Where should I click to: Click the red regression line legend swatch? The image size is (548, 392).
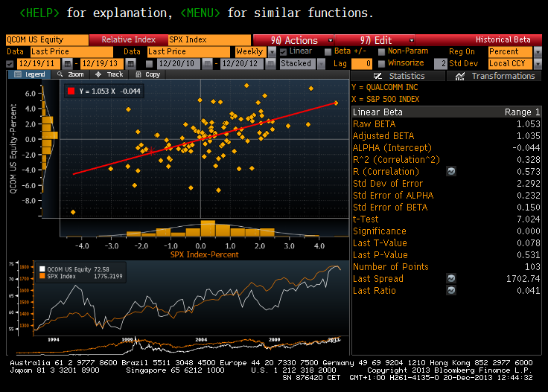point(71,91)
